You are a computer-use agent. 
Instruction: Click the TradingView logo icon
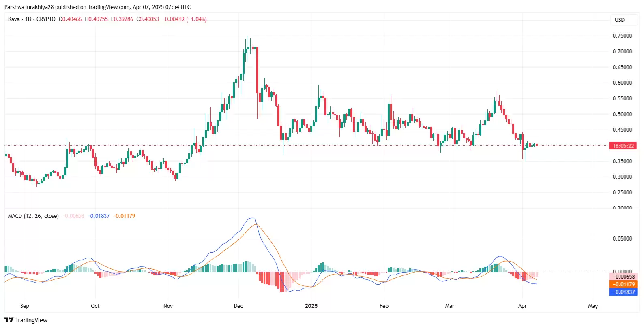pos(9,320)
